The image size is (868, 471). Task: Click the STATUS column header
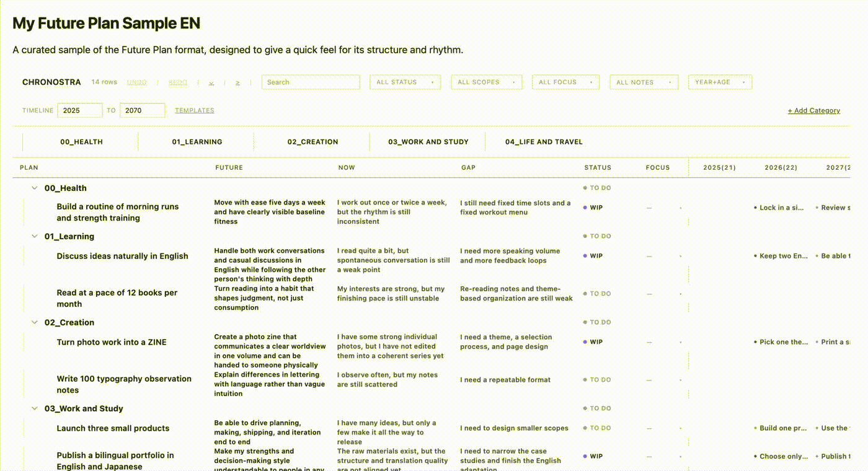pos(598,168)
